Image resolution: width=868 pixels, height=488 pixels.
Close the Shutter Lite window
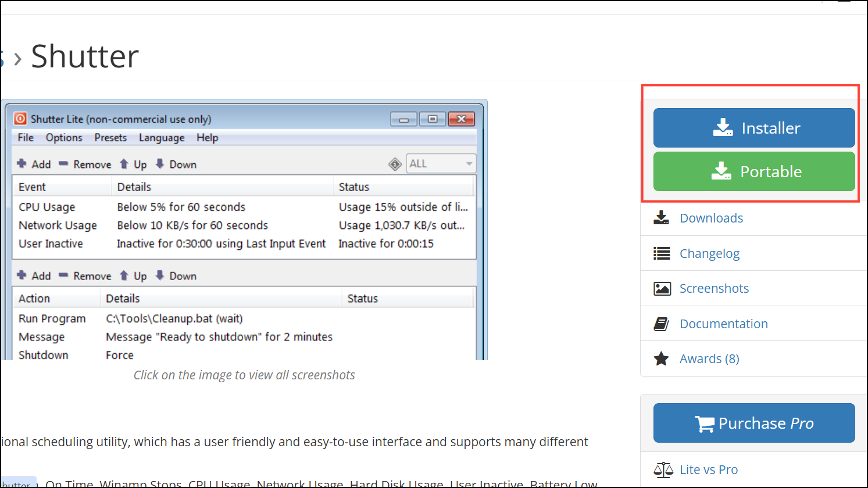462,119
